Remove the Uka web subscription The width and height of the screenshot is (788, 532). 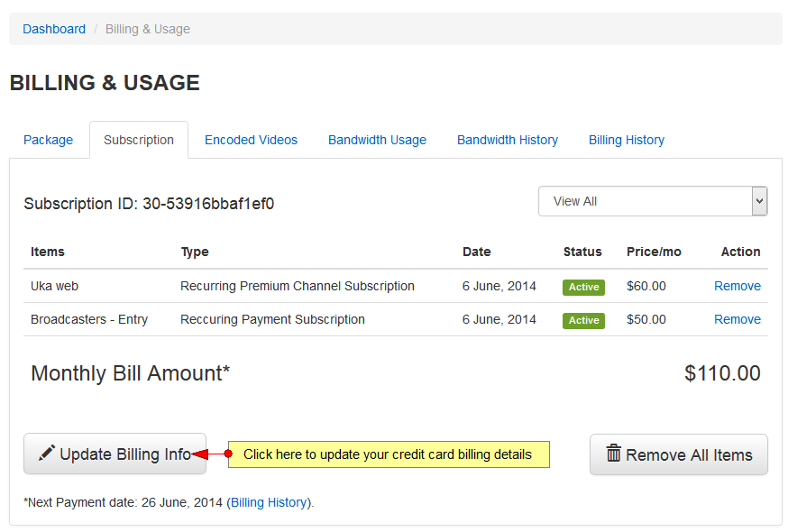pos(738,286)
